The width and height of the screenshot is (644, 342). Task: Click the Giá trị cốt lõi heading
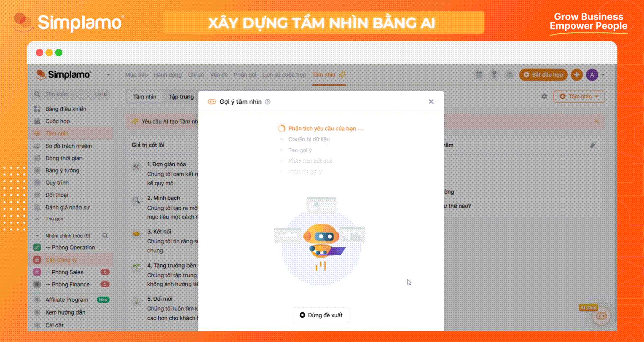148,145
